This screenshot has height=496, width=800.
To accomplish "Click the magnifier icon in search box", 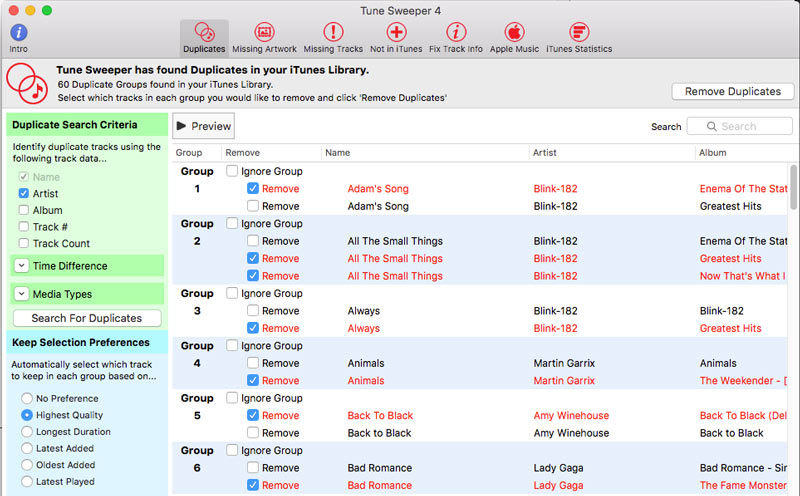I will coord(711,126).
